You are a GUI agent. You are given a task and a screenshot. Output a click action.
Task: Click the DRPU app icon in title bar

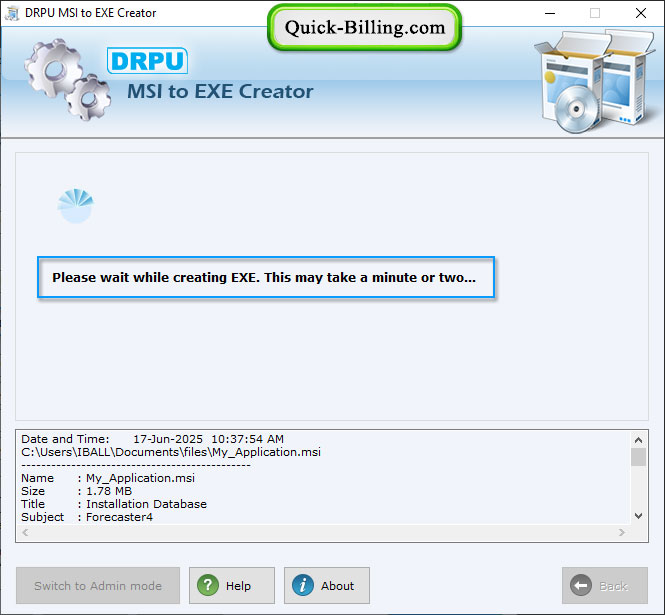click(x=12, y=13)
